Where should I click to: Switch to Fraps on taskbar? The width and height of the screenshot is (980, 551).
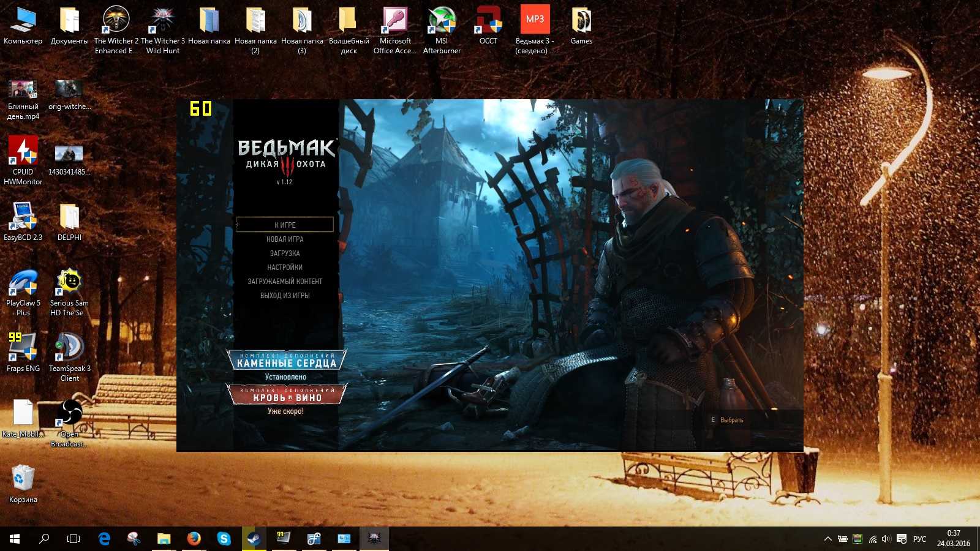click(x=283, y=539)
